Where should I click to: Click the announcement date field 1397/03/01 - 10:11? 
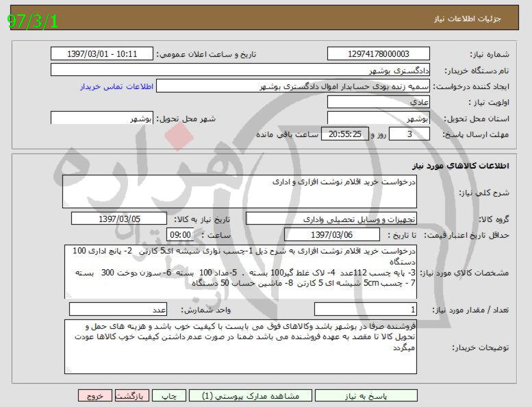pos(102,53)
